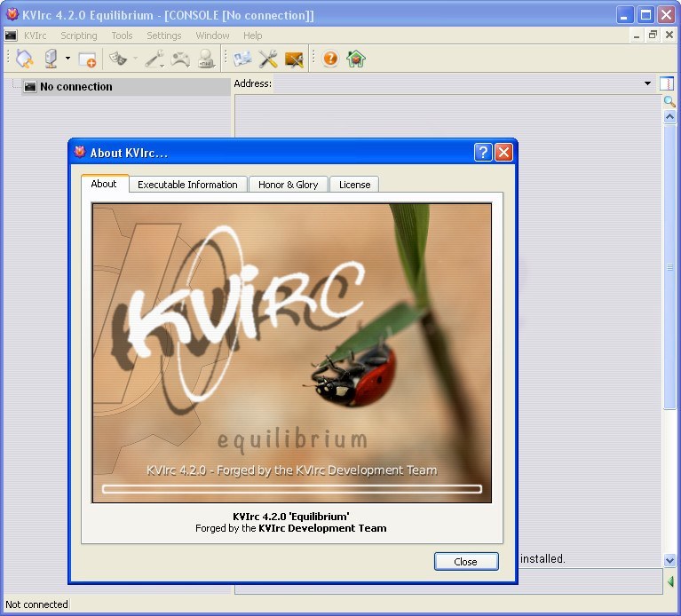Viewport: 681px width, 616px height.
Task: Open the server list icon in toolbar
Action: point(51,59)
